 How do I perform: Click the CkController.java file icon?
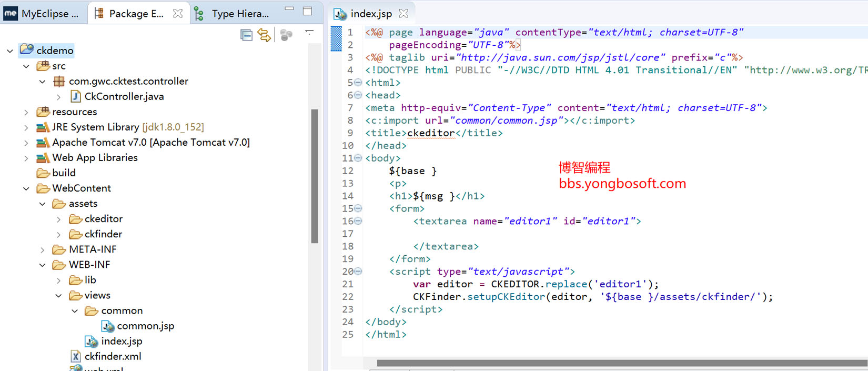click(x=76, y=96)
